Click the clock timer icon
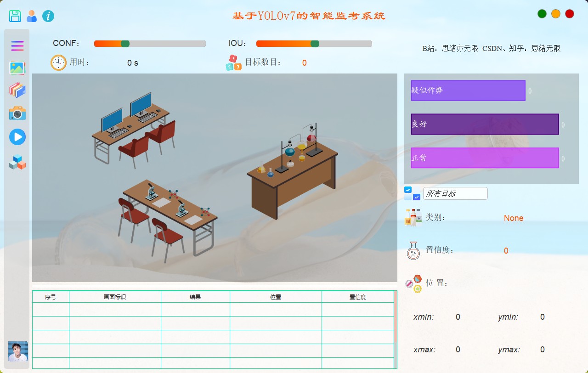This screenshot has height=373, width=588. pyautogui.click(x=58, y=62)
